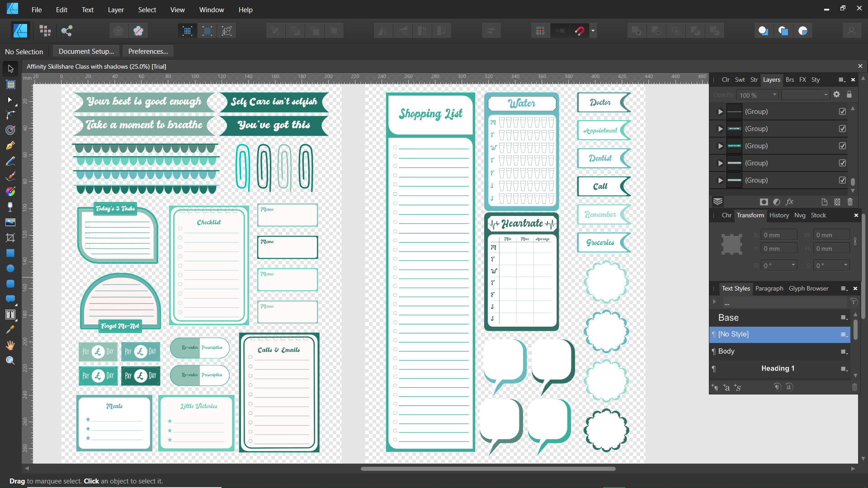Screen dimensions: 868x488
Task: Select the Vector Brush tool
Action: [x=10, y=176]
